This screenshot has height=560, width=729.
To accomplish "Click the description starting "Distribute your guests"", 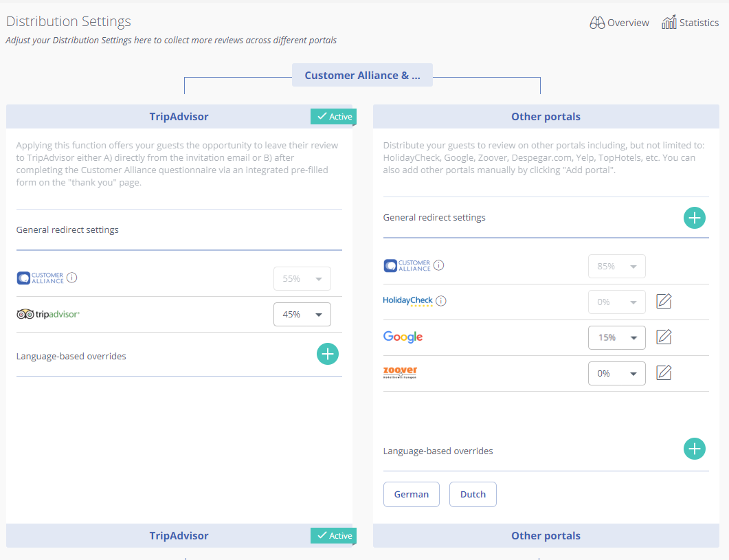I will [x=543, y=157].
